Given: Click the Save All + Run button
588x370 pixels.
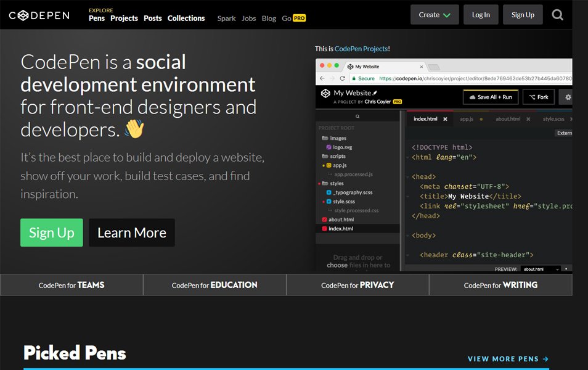Looking at the screenshot, I should click(491, 97).
